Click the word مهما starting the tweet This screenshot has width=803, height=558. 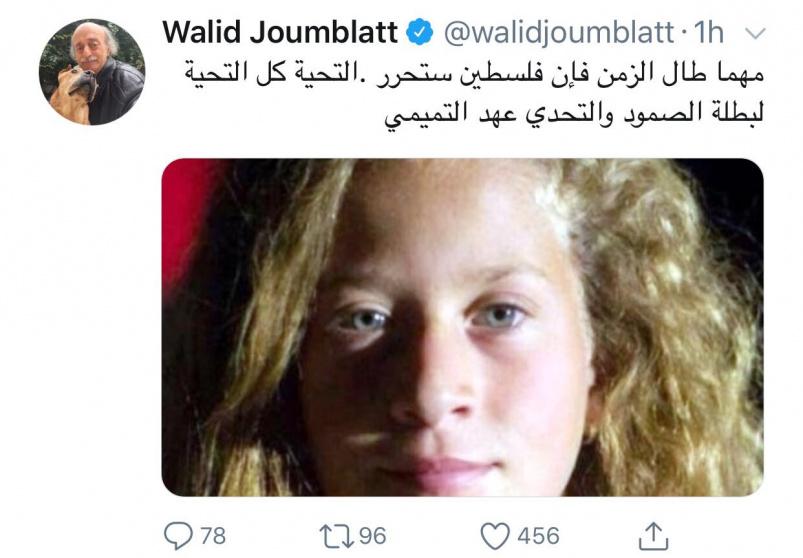(x=735, y=74)
